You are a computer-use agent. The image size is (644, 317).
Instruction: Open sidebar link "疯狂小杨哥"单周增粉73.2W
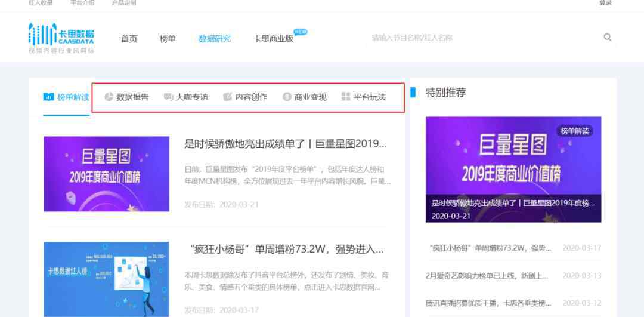pyautogui.click(x=490, y=248)
